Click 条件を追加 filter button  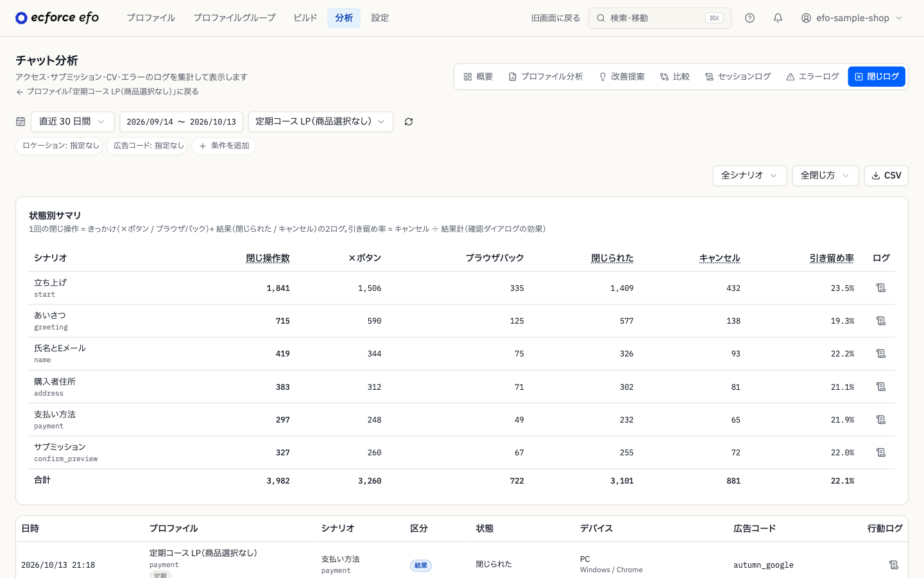[224, 146]
